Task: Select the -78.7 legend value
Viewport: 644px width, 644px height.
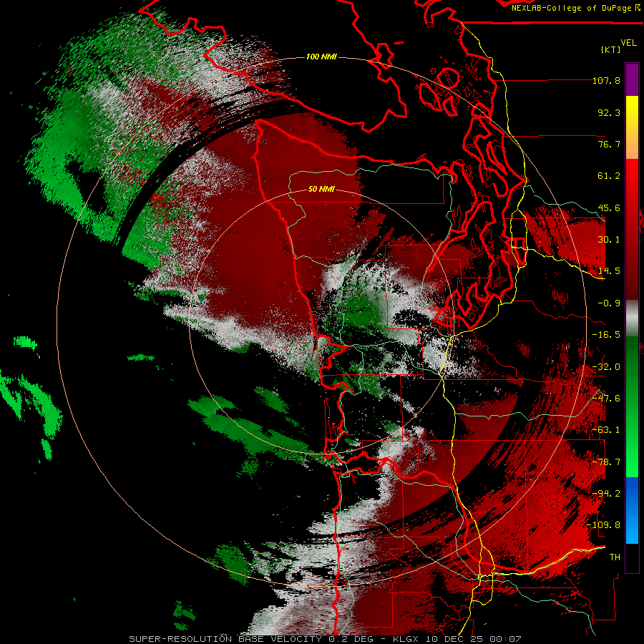Action: tap(606, 462)
